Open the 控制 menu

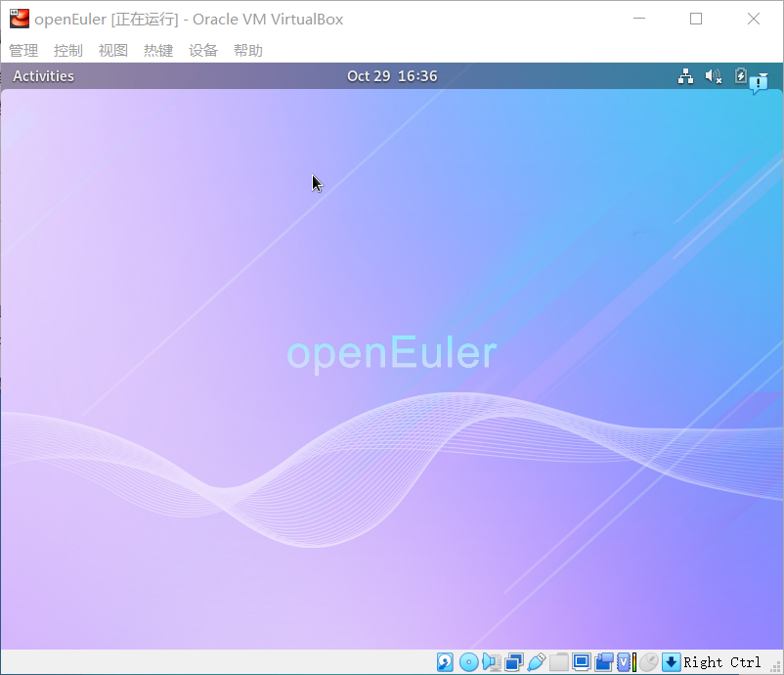click(x=68, y=51)
